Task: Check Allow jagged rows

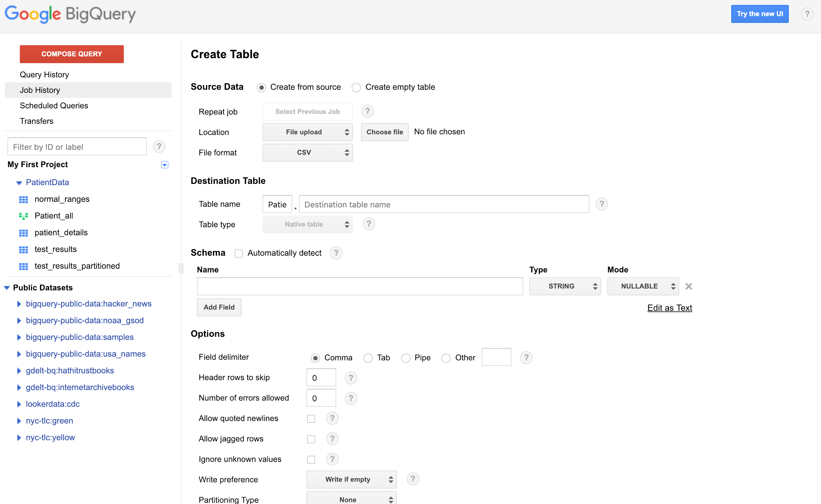Action: click(x=311, y=439)
